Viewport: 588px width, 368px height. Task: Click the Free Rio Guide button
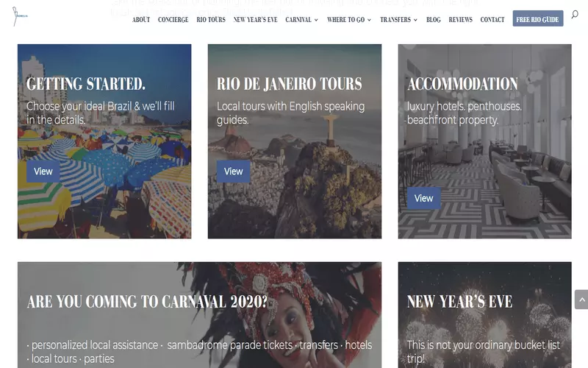(538, 18)
